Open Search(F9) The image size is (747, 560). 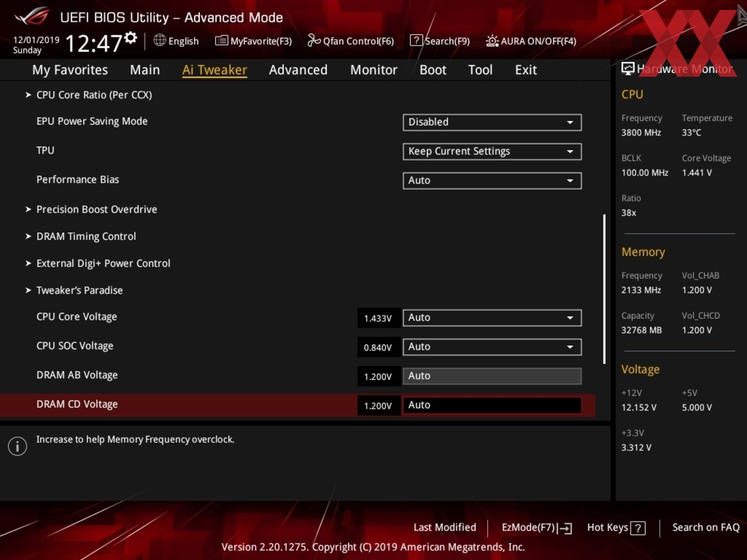click(440, 41)
